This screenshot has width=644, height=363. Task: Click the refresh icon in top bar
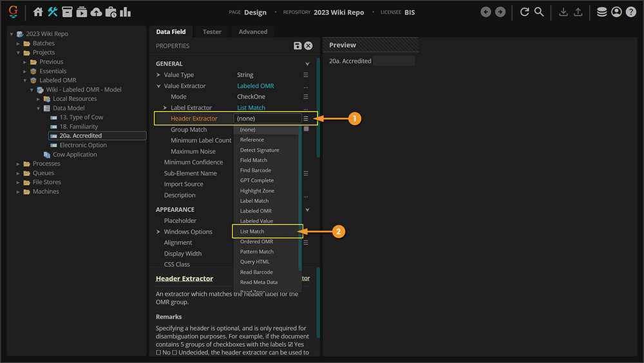(524, 12)
